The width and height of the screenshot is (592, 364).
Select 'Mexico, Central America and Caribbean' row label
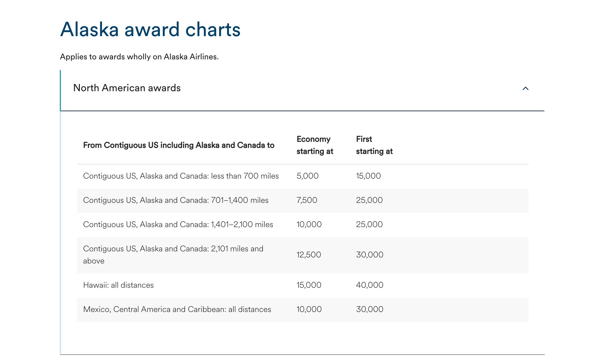point(177,309)
